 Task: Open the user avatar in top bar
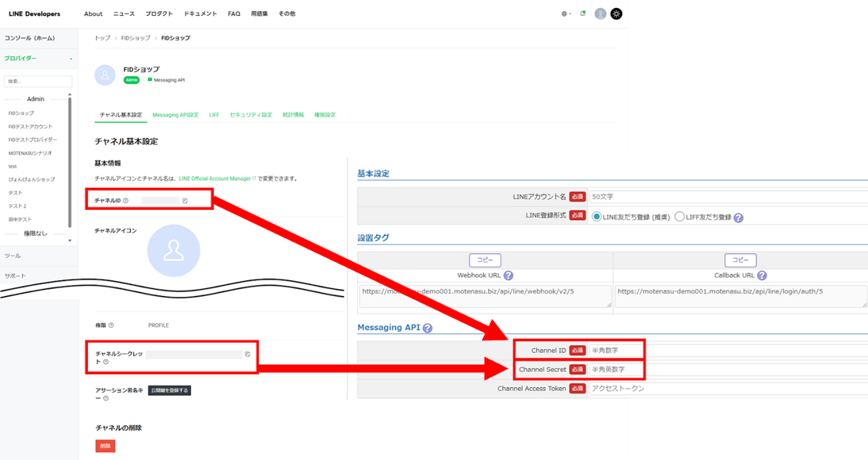click(600, 13)
